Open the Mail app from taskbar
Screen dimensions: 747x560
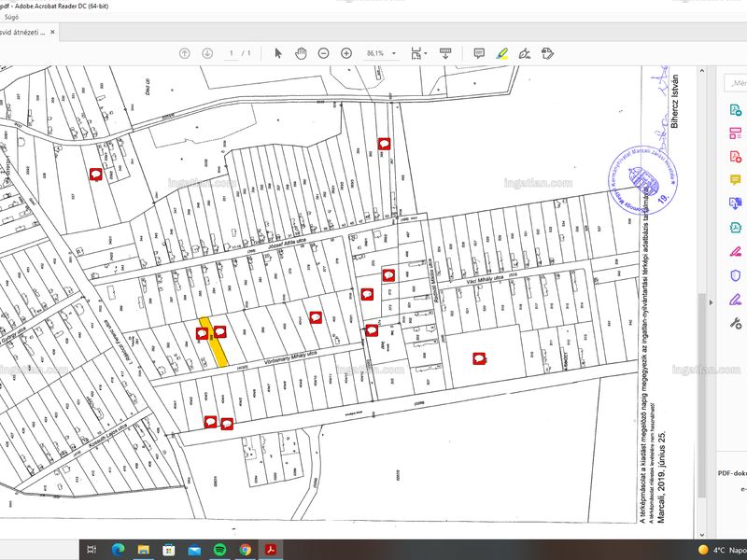(194, 550)
